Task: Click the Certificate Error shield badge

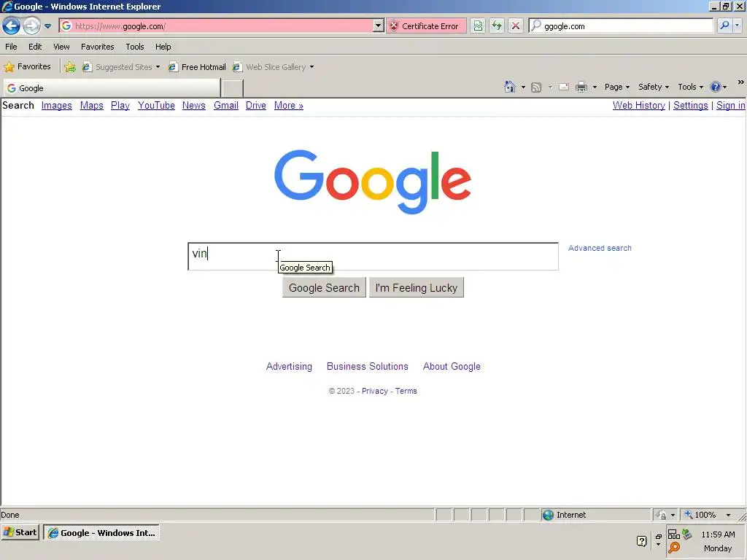Action: click(x=426, y=26)
